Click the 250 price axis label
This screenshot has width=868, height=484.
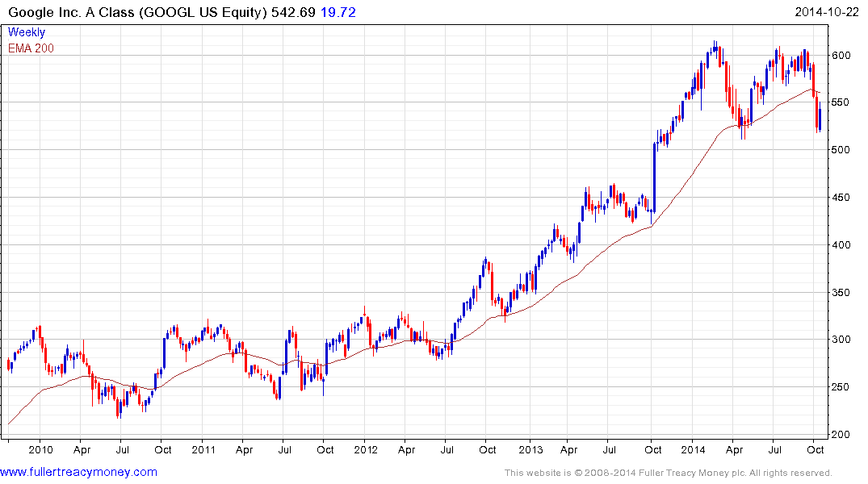[841, 387]
